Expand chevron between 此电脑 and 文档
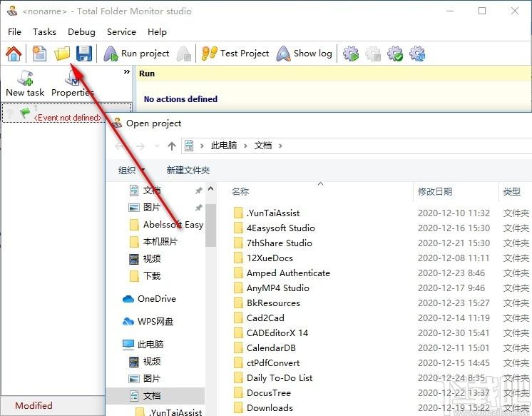 pyautogui.click(x=245, y=146)
